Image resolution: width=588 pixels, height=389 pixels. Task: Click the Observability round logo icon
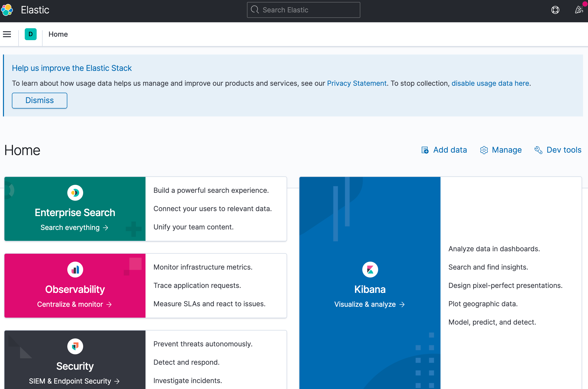point(75,270)
